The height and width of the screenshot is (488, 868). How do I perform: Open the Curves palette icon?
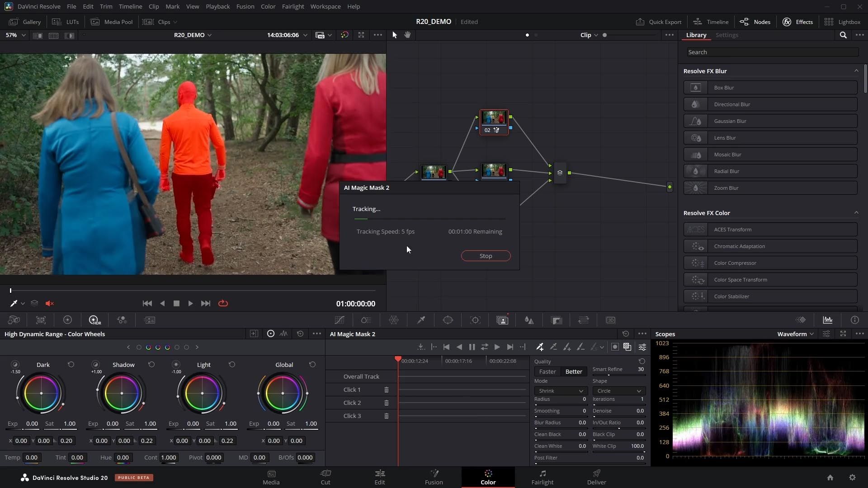pos(340,320)
